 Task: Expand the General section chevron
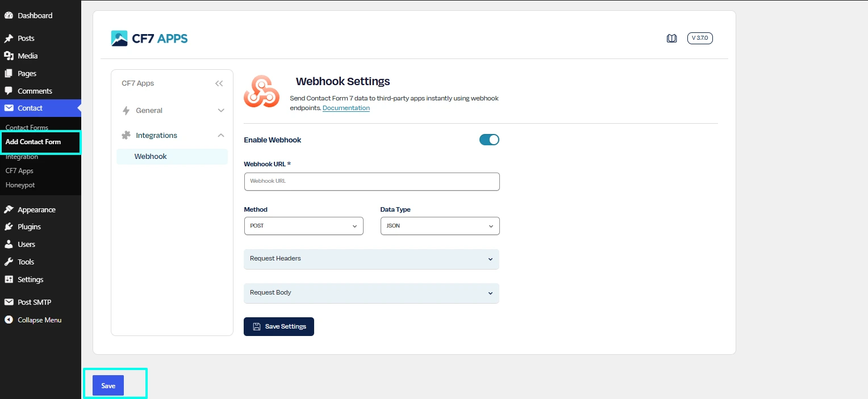coord(221,111)
